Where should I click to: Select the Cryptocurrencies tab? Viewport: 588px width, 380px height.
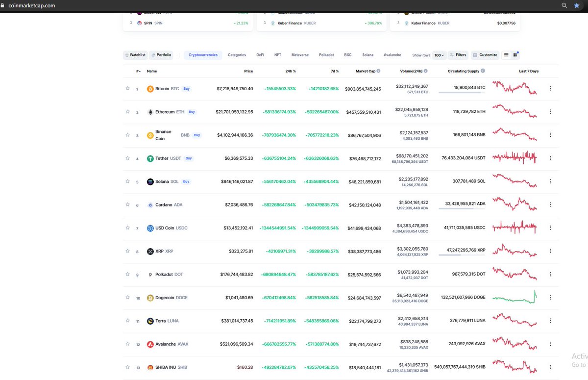[x=203, y=55]
